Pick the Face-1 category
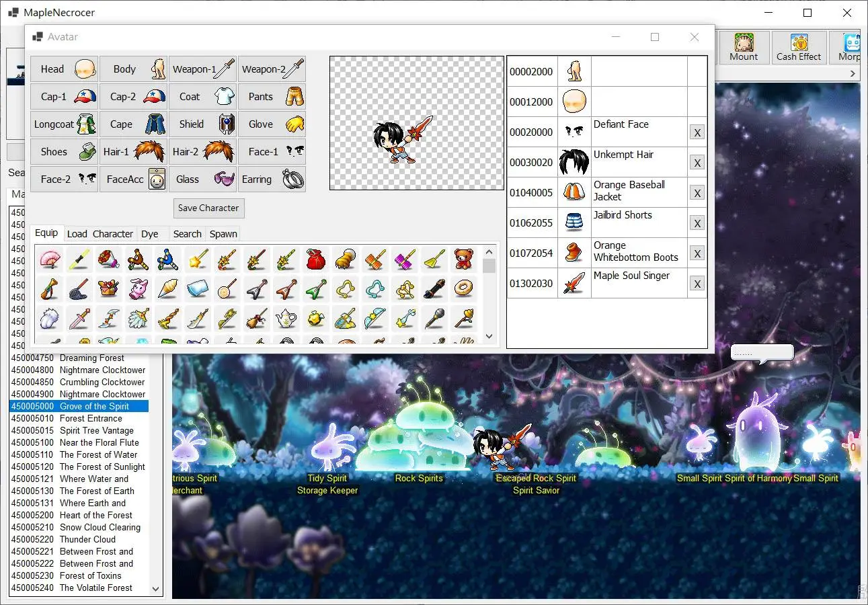The image size is (868, 605). pos(272,151)
